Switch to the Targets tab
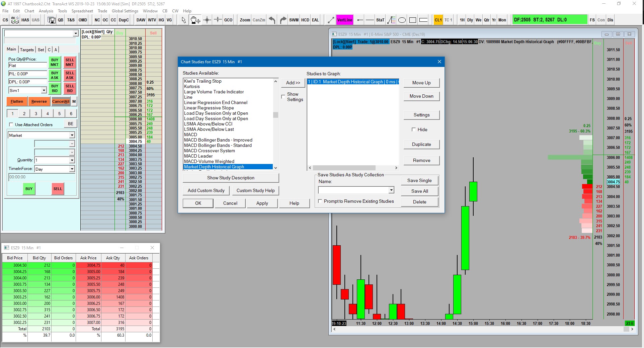The height and width of the screenshot is (348, 644). (27, 50)
